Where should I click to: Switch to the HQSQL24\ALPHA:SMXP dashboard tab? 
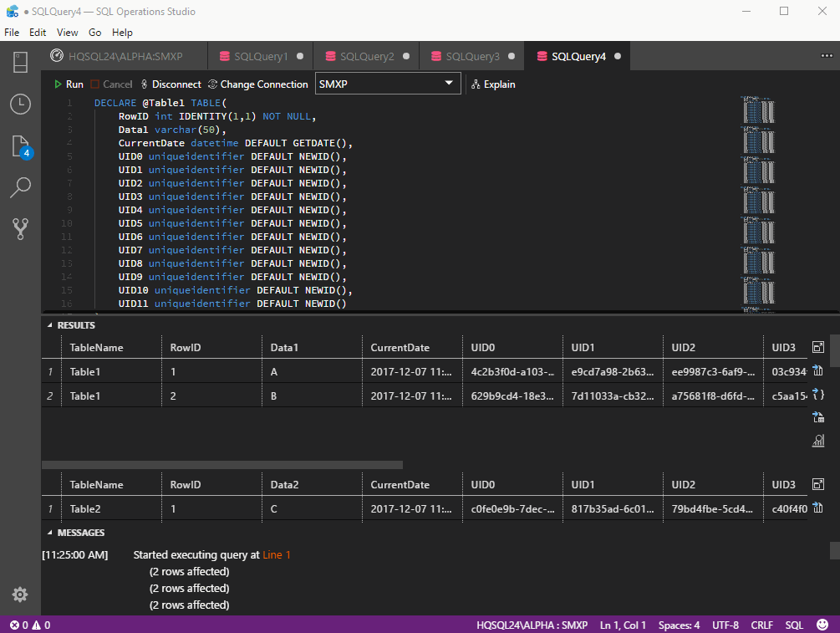(125, 56)
